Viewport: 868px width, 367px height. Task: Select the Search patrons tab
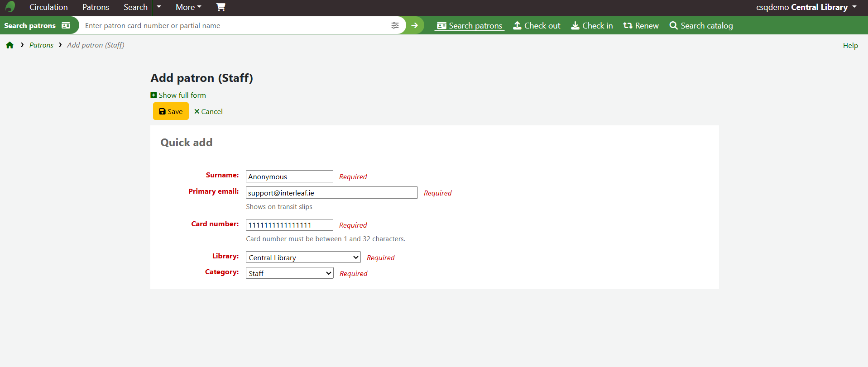470,26
